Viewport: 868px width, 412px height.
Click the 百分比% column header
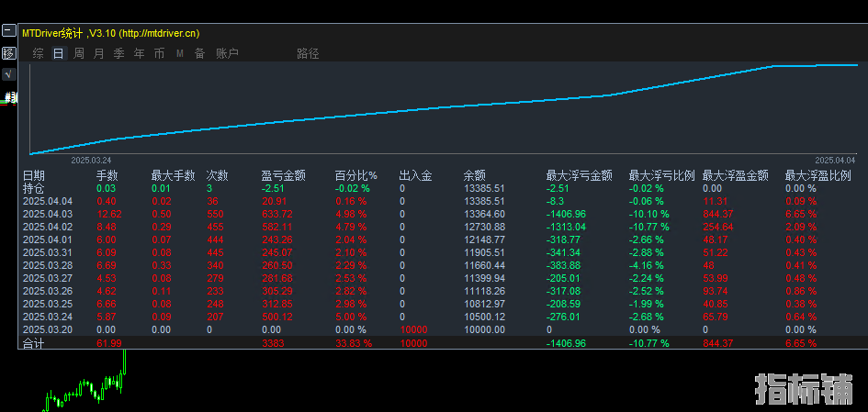coord(356,176)
